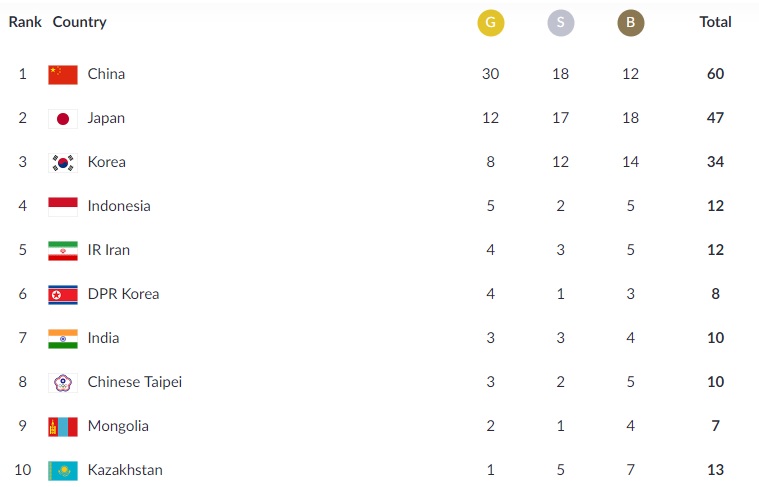Open the Kazakhstan country name

(125, 470)
